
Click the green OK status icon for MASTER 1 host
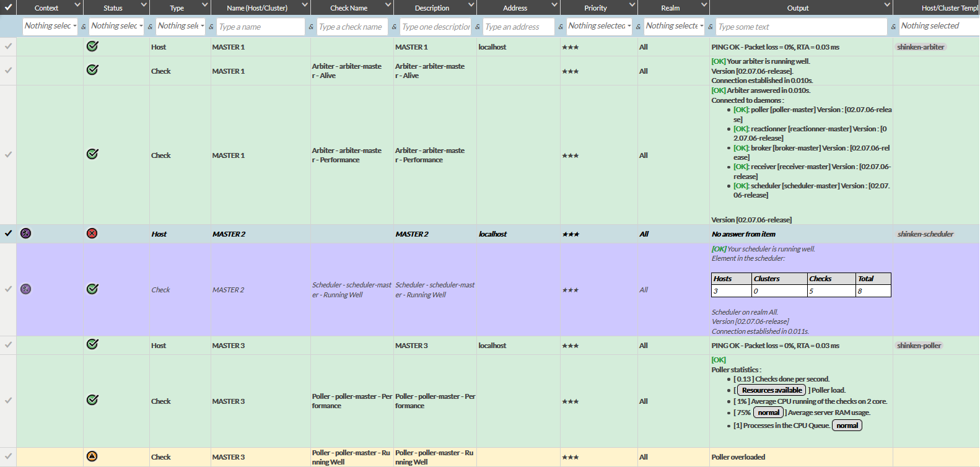click(92, 46)
